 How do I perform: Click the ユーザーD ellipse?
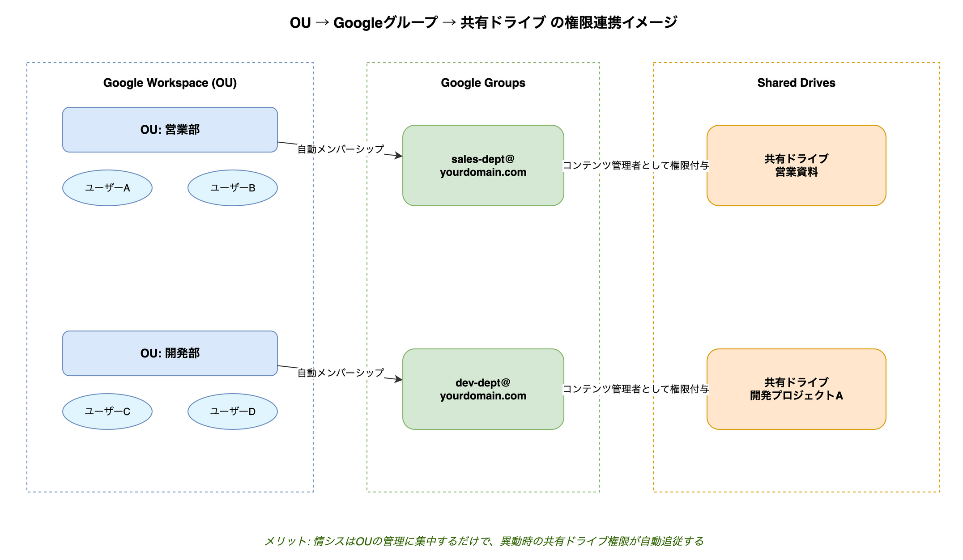(232, 412)
